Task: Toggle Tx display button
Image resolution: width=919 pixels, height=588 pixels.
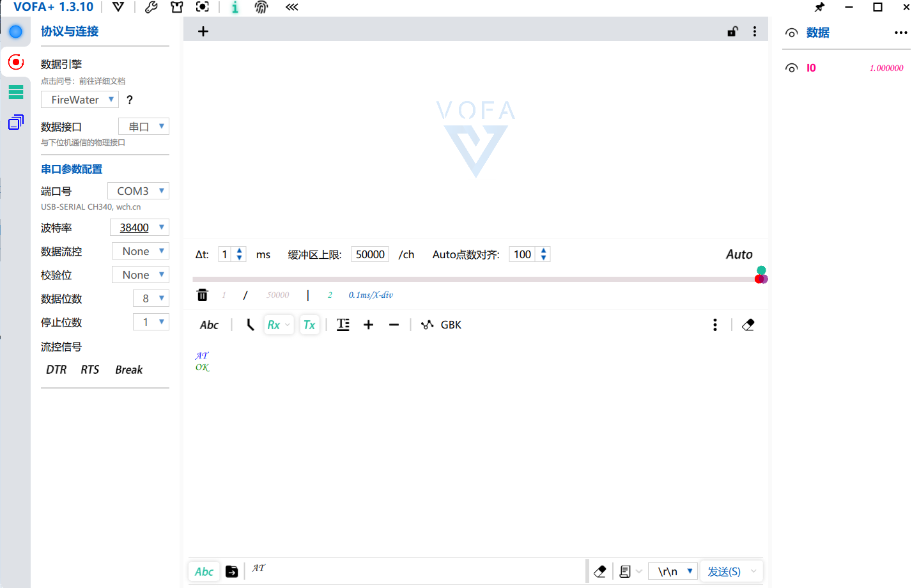Action: click(309, 325)
